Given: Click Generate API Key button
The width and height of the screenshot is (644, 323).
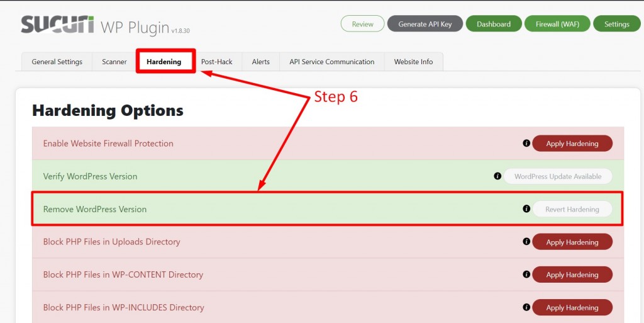Looking at the screenshot, I should click(425, 24).
